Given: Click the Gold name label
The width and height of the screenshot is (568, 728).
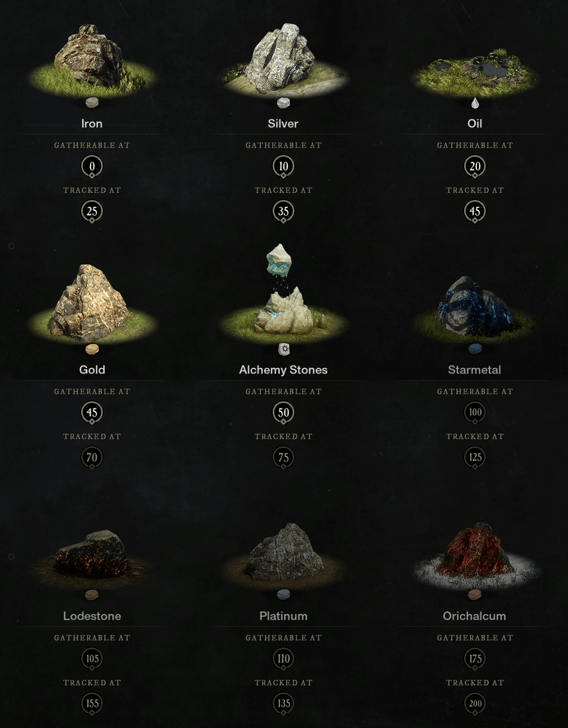Looking at the screenshot, I should 92,370.
